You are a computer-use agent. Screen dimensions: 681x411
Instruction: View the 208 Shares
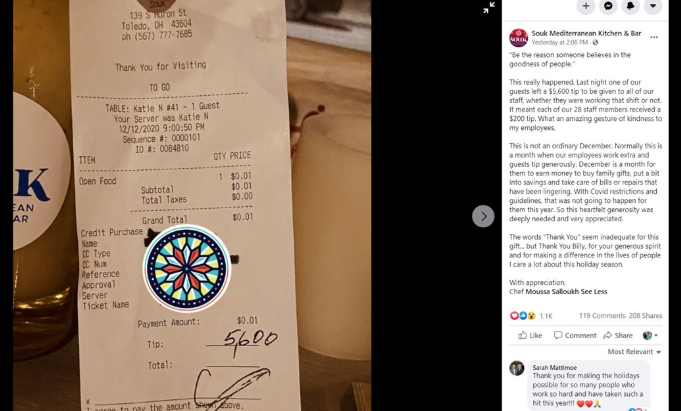click(645, 316)
